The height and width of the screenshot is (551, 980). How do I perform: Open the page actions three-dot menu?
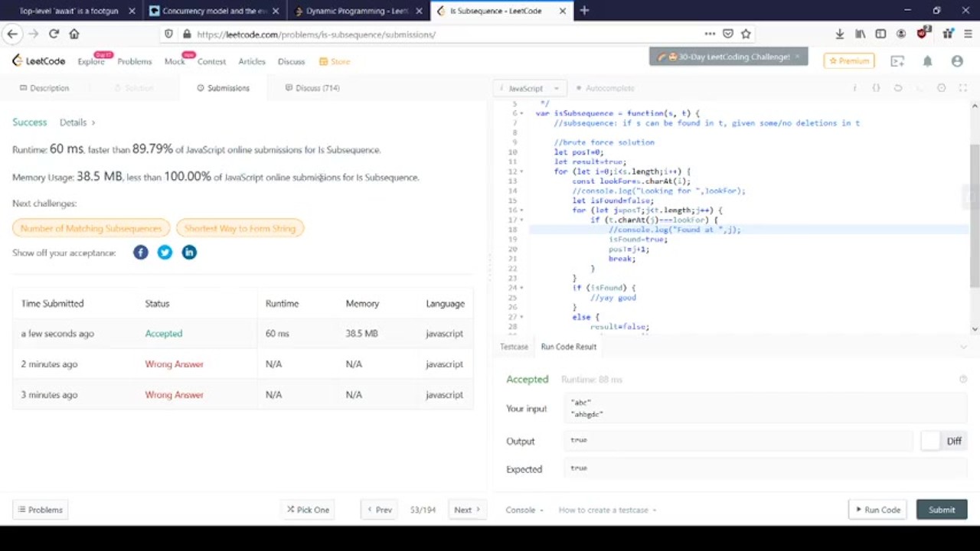[x=710, y=34]
